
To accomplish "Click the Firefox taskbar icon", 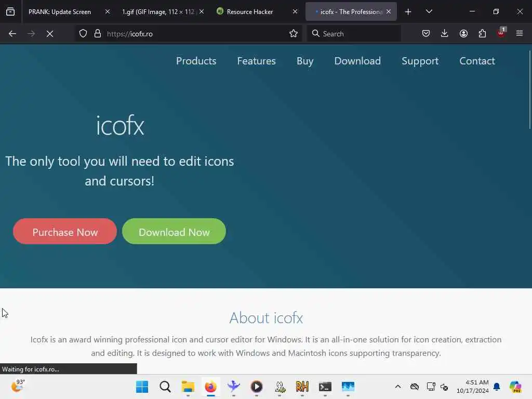I will point(211,387).
